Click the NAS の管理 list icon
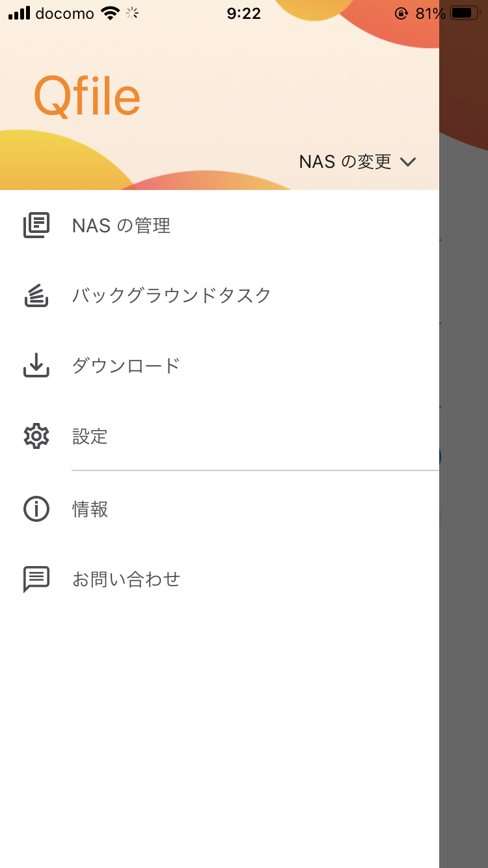 point(36,226)
